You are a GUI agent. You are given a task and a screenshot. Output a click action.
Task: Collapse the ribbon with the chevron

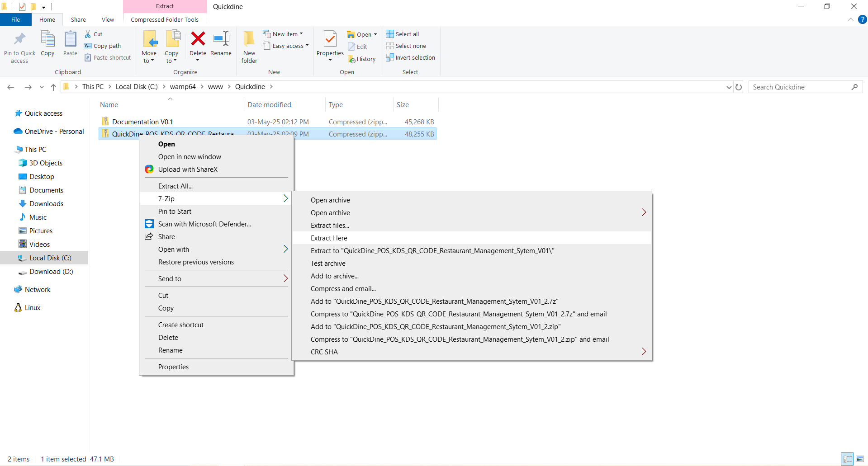coord(851,19)
